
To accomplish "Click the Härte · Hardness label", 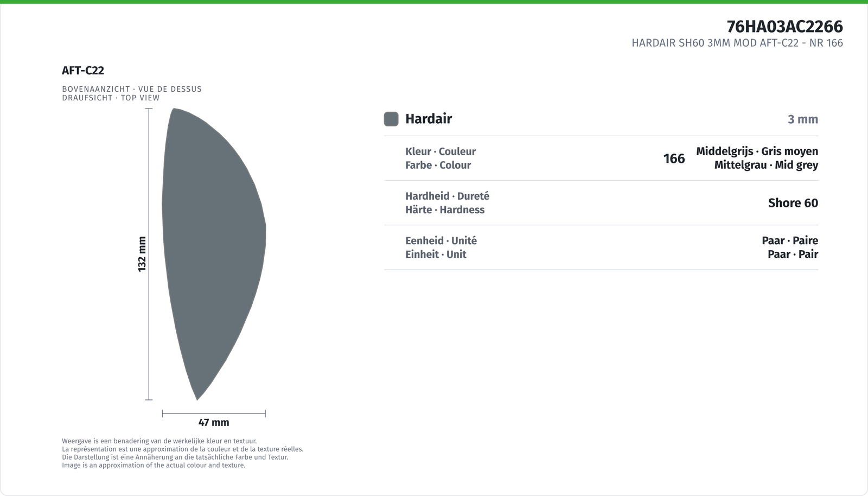I will [x=445, y=209].
